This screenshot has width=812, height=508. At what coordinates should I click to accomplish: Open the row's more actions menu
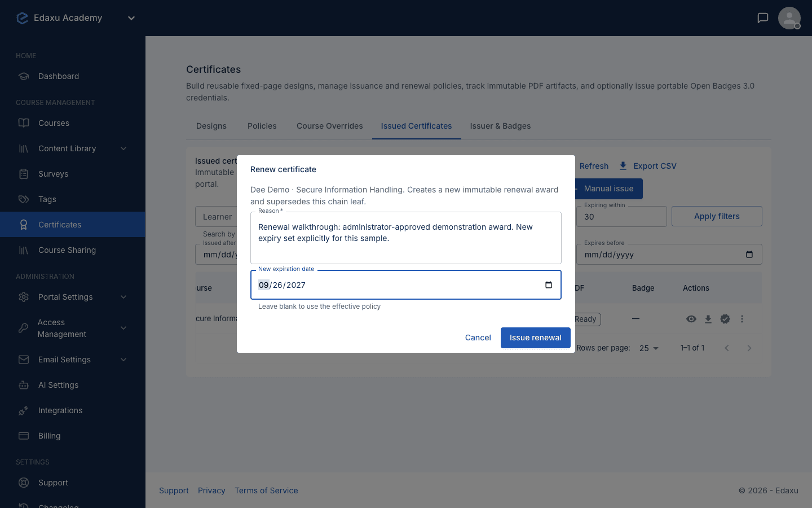tap(742, 319)
